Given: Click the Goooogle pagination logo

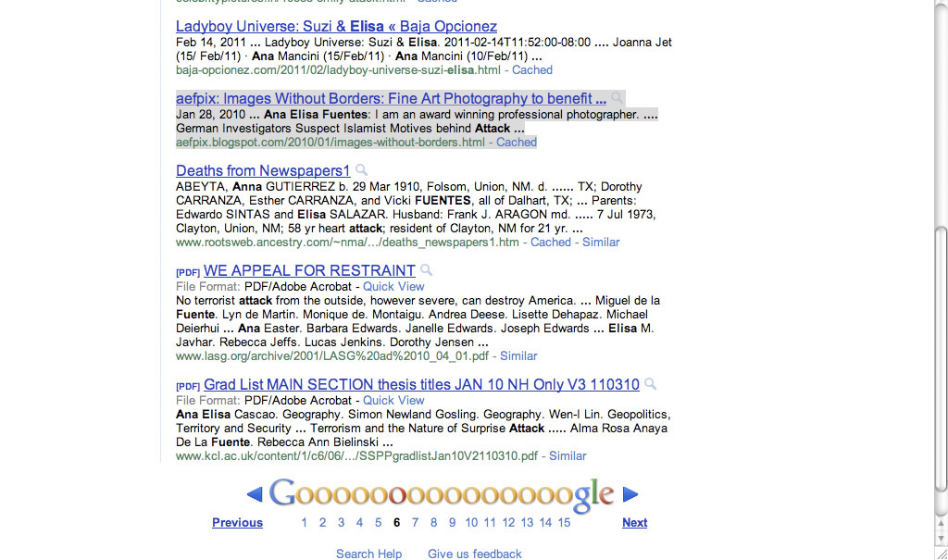Looking at the screenshot, I should (442, 494).
